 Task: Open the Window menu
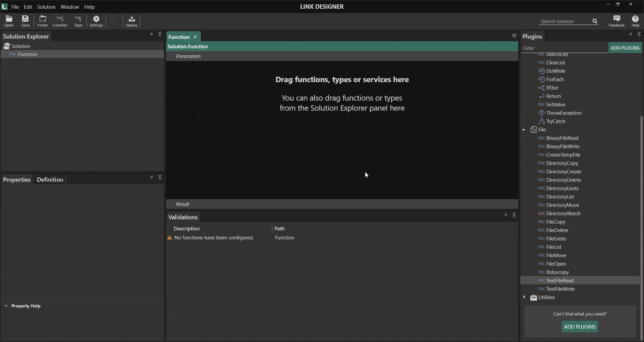click(70, 7)
